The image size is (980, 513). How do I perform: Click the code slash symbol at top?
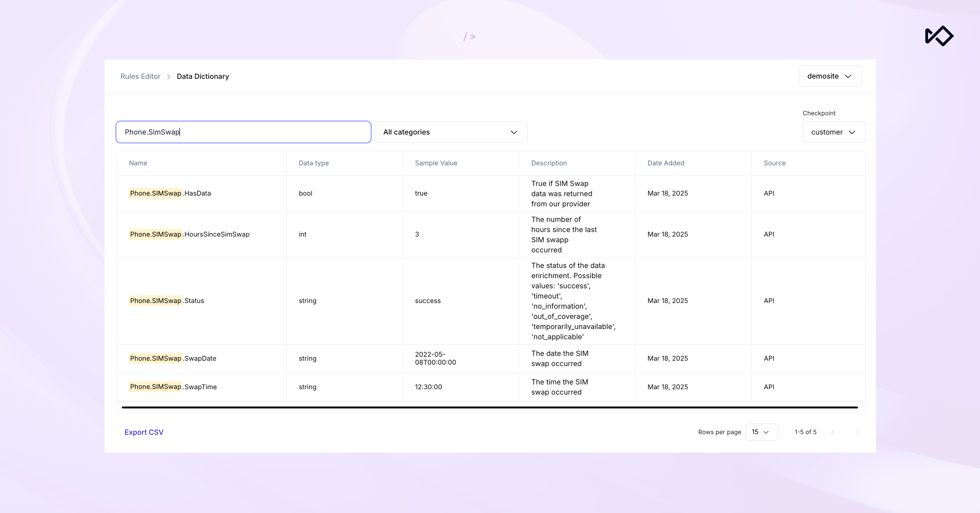click(469, 37)
